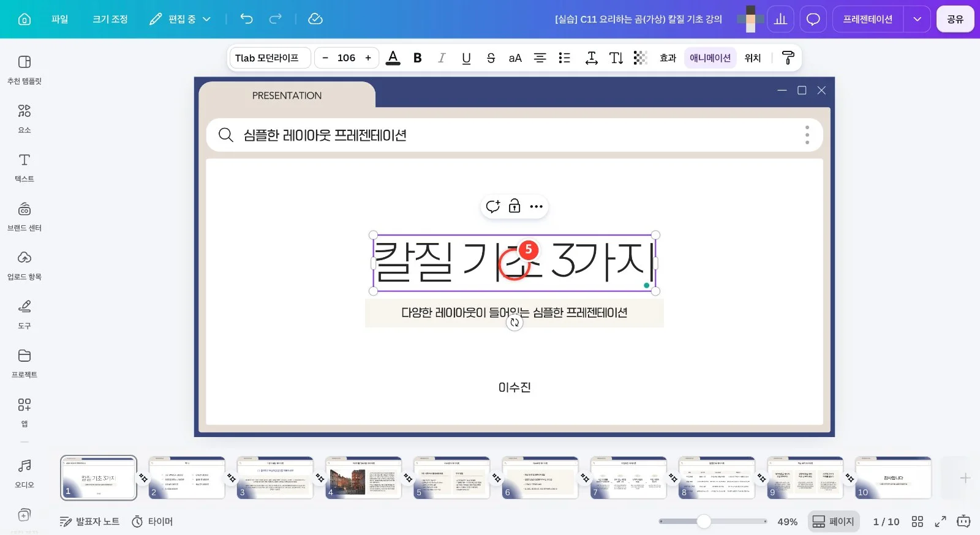This screenshot has width=980, height=535.
Task: Expand the 편집 중 mode dropdown
Action: tap(180, 19)
